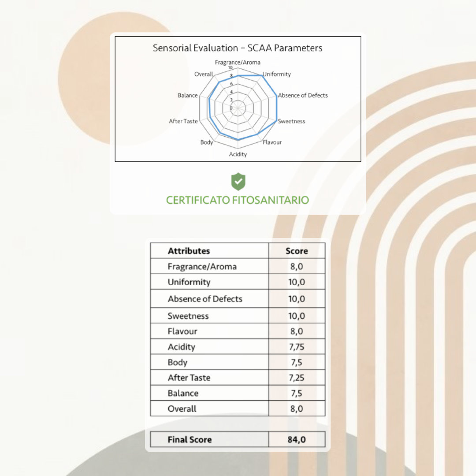This screenshot has height=476, width=476.
Task: Click the 7,5 score for Body
Action: pyautogui.click(x=297, y=362)
